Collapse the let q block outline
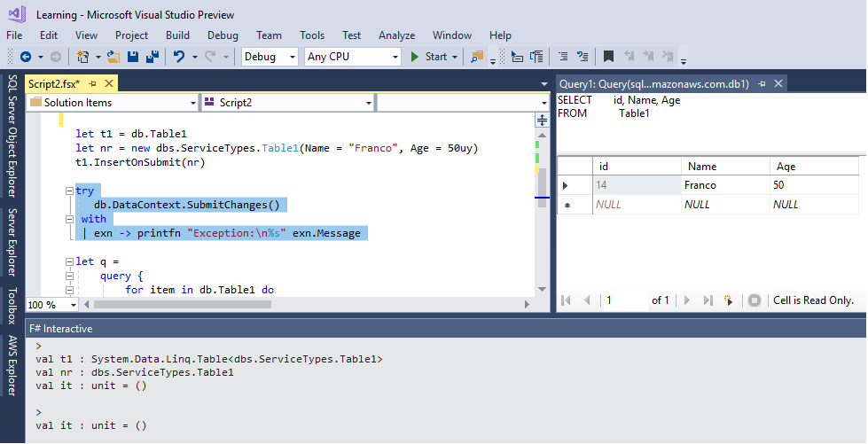Viewport: 868px width, 444px height. pyautogui.click(x=70, y=261)
